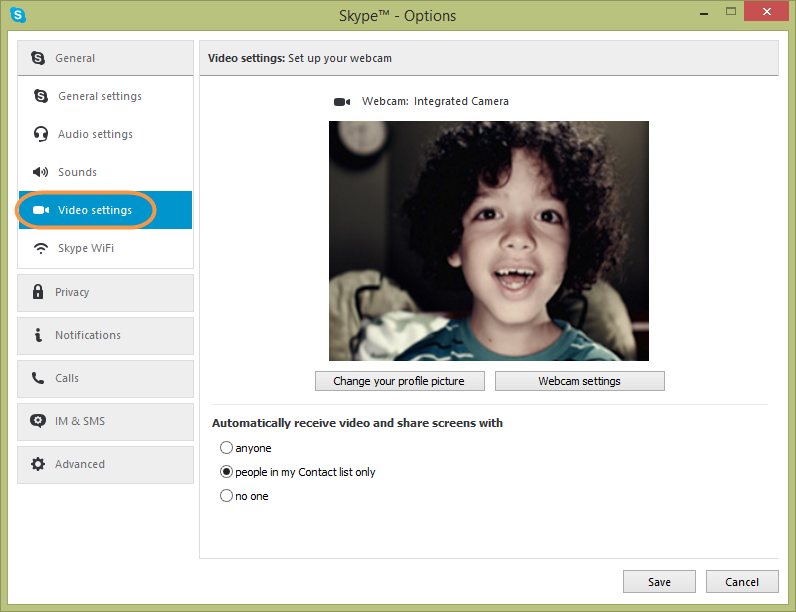Close the Skype Options window
This screenshot has width=796, height=612.
click(x=767, y=11)
